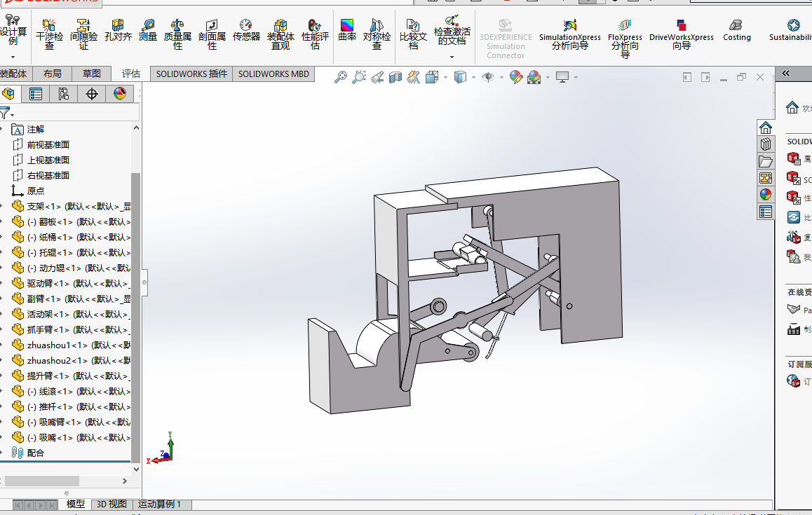Open FeatureManager design tree tab

(x=9, y=94)
